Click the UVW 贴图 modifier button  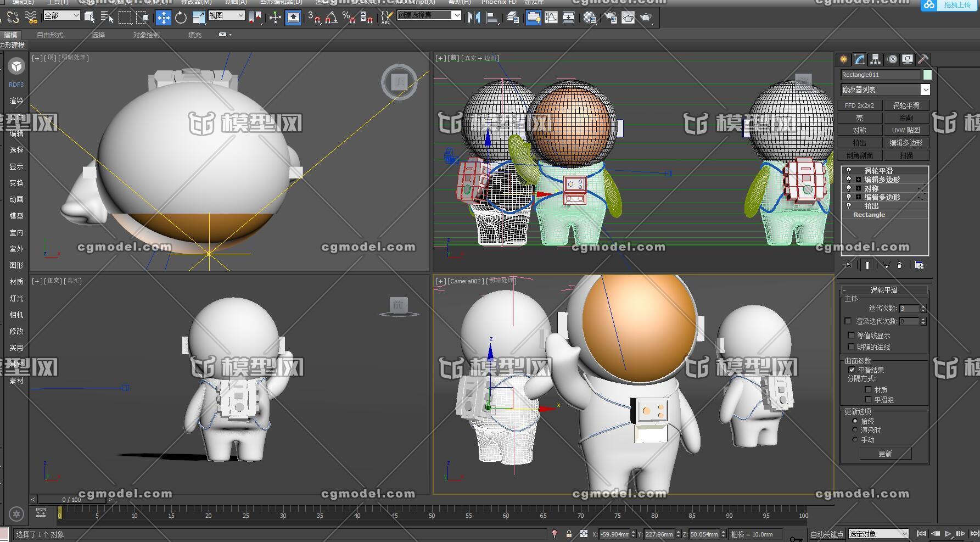(x=906, y=130)
